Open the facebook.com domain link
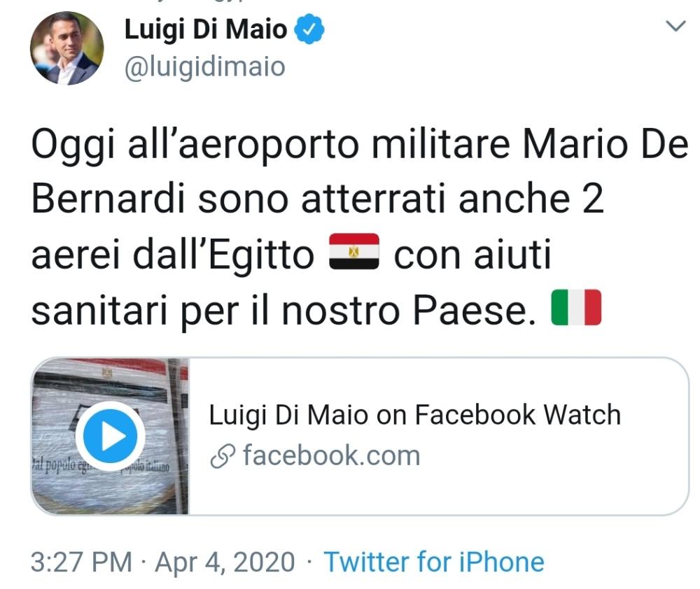Image resolution: width=700 pixels, height=589 pixels. pos(331,455)
